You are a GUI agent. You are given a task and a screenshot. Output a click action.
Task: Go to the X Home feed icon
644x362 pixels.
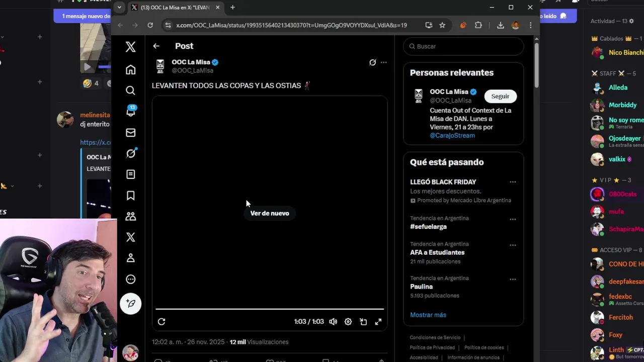[x=130, y=69]
